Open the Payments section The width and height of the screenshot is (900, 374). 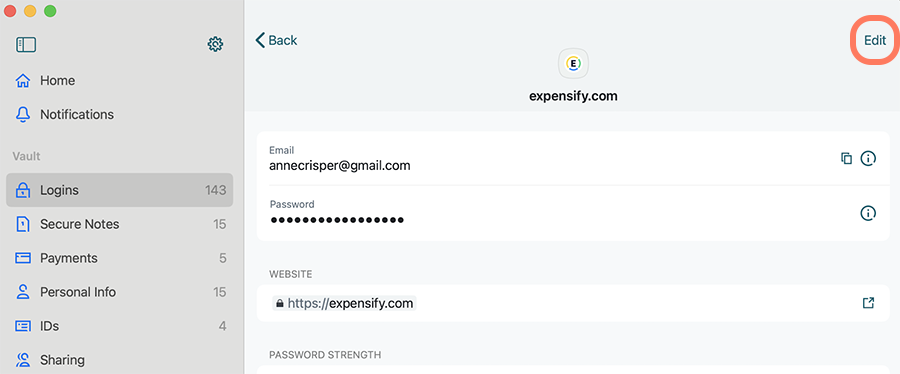tap(119, 258)
